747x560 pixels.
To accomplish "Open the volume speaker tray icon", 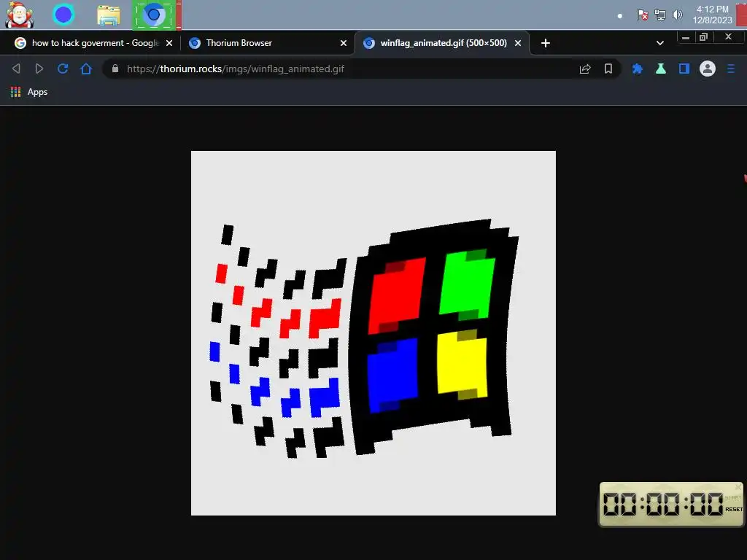I will [677, 15].
